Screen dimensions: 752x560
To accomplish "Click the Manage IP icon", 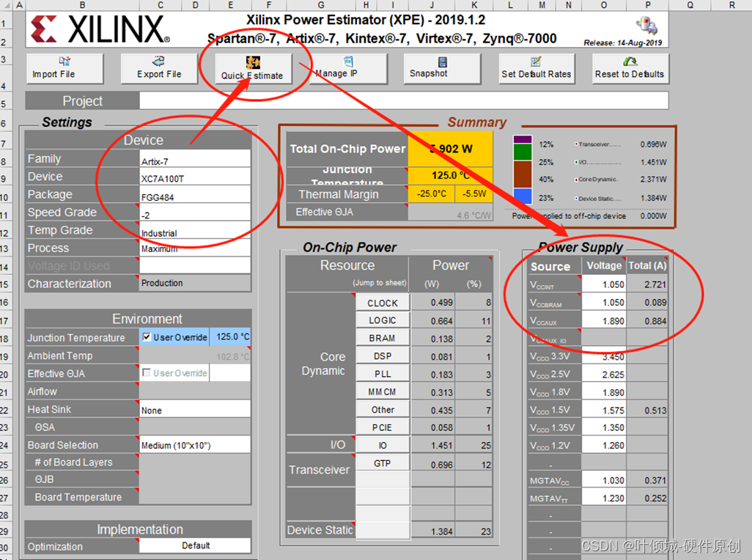I will [348, 62].
